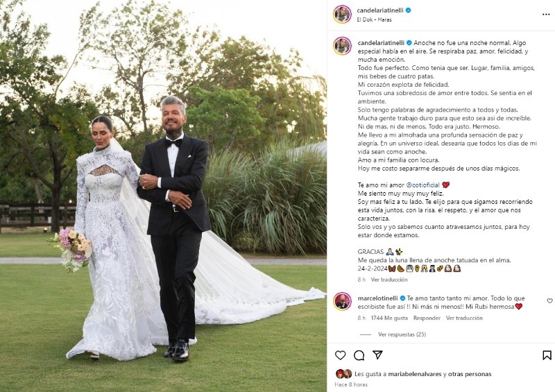Like marcelotinelli's comment with the small heart
The width and height of the screenshot is (555, 392).
coord(549,300)
